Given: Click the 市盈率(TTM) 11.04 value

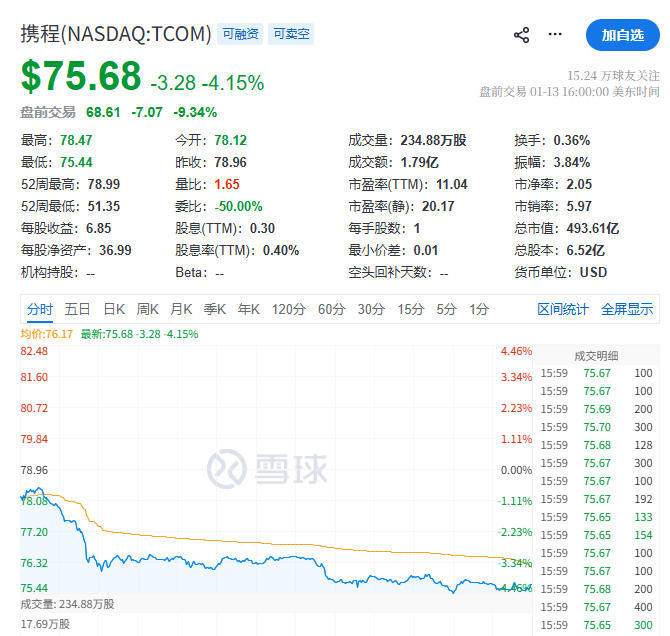Looking at the screenshot, I should click(x=452, y=184).
